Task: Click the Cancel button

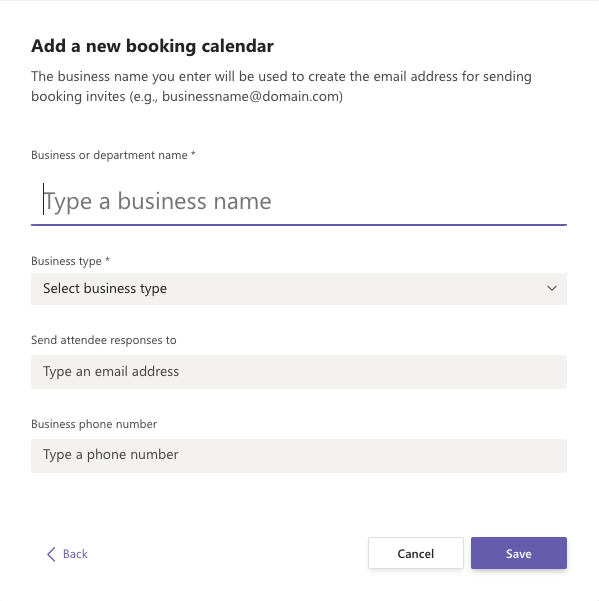Action: pos(416,553)
